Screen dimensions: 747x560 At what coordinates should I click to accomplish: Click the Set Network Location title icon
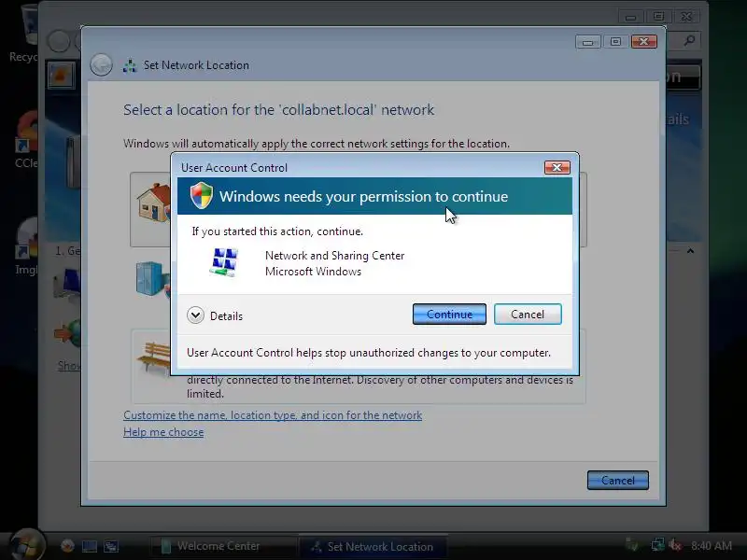pyautogui.click(x=130, y=65)
